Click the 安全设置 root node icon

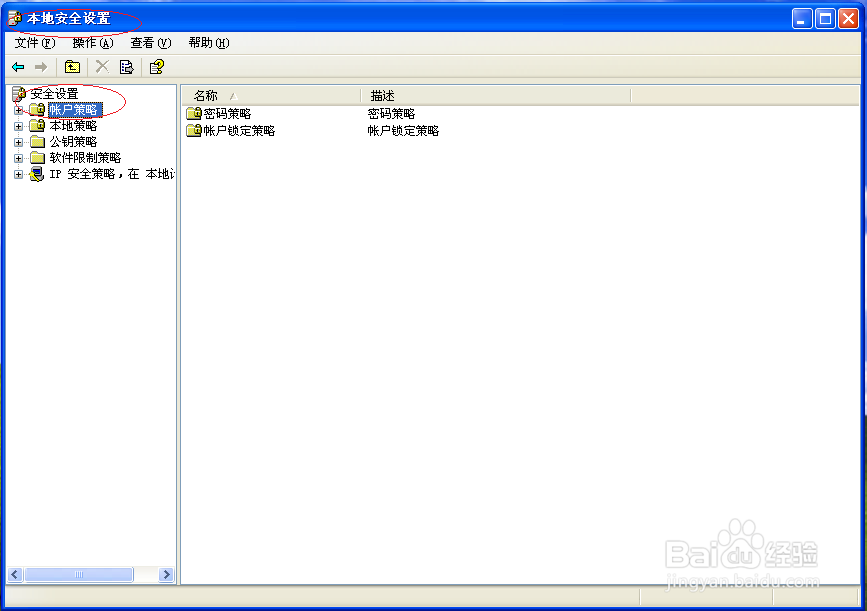click(19, 94)
